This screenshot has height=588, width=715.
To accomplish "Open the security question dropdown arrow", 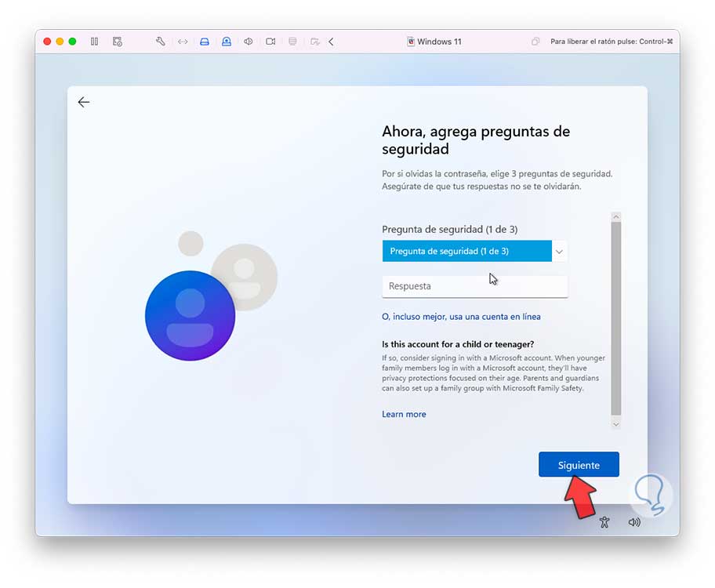I will click(559, 252).
